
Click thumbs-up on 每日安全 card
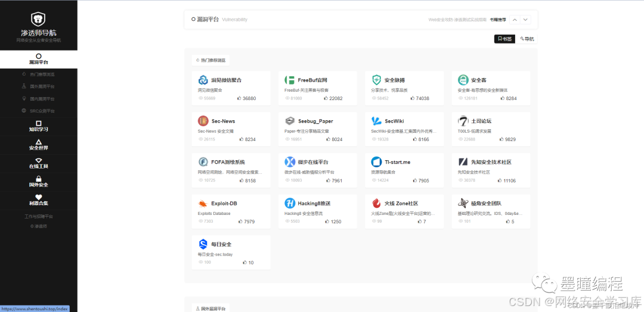point(245,263)
